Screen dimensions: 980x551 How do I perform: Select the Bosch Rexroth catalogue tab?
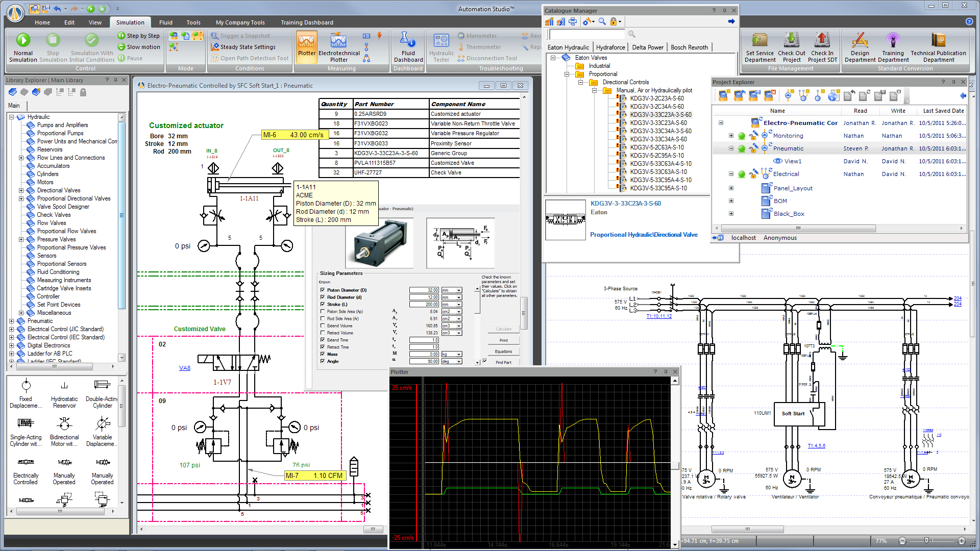point(689,47)
